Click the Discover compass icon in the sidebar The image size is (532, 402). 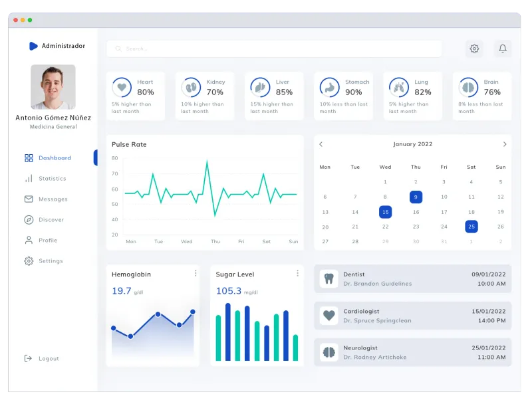(29, 220)
